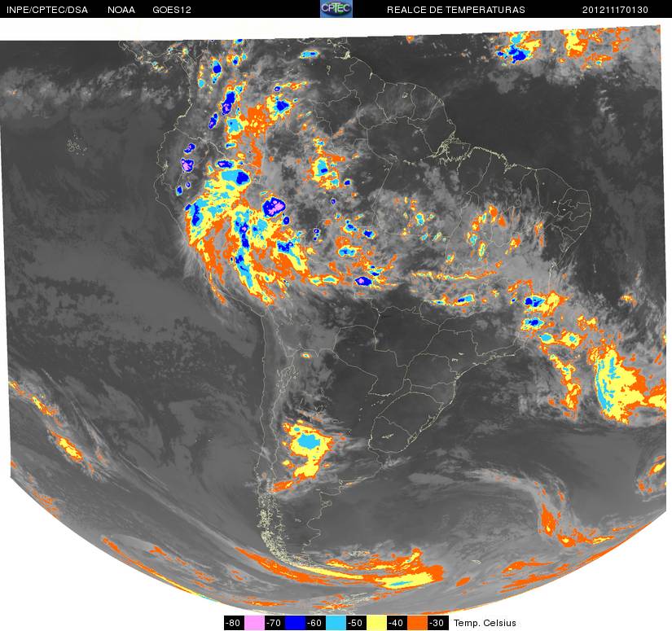Click the -70 legend value
672x631 pixels.
coord(275,623)
